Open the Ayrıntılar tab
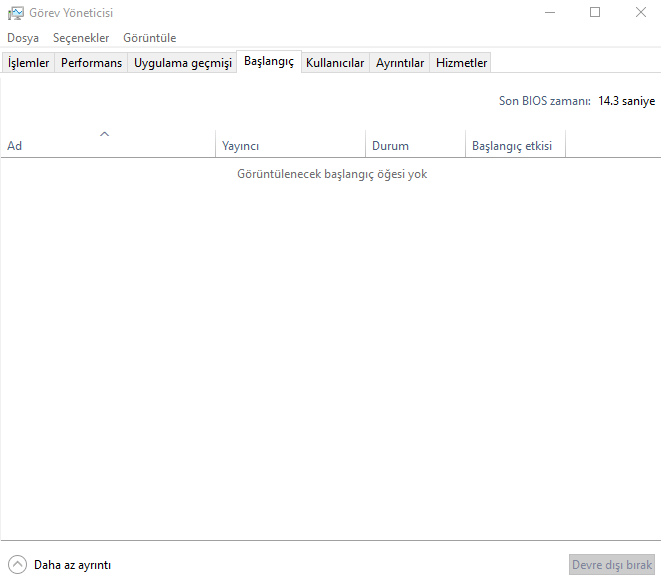 (400, 63)
